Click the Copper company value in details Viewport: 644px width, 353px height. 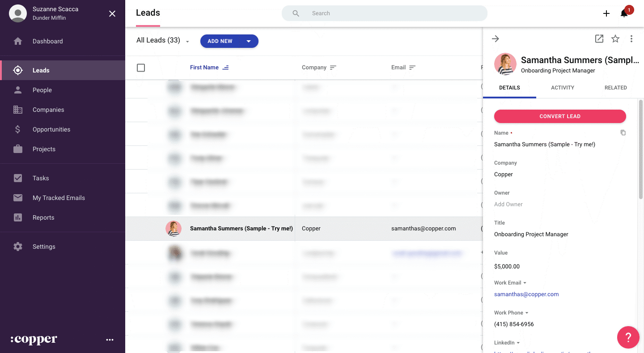tap(504, 174)
